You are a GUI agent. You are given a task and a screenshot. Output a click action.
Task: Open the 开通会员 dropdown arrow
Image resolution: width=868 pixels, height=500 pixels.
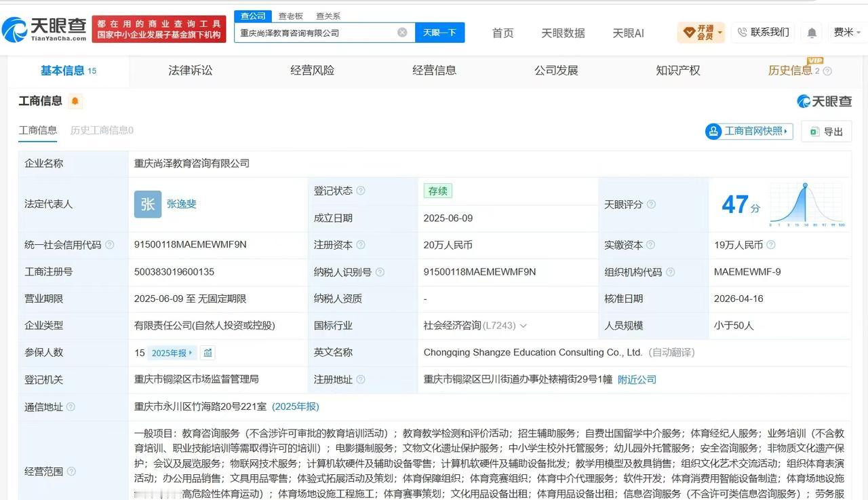pyautogui.click(x=719, y=33)
